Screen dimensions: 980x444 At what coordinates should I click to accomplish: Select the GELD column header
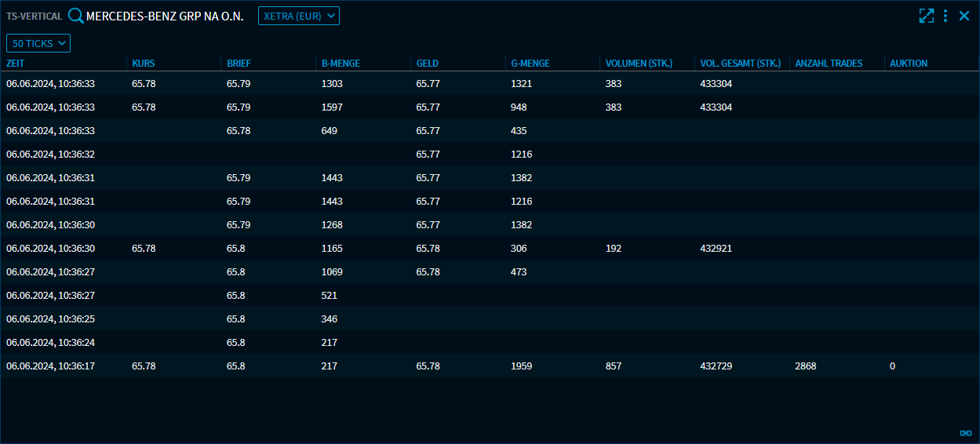[428, 64]
